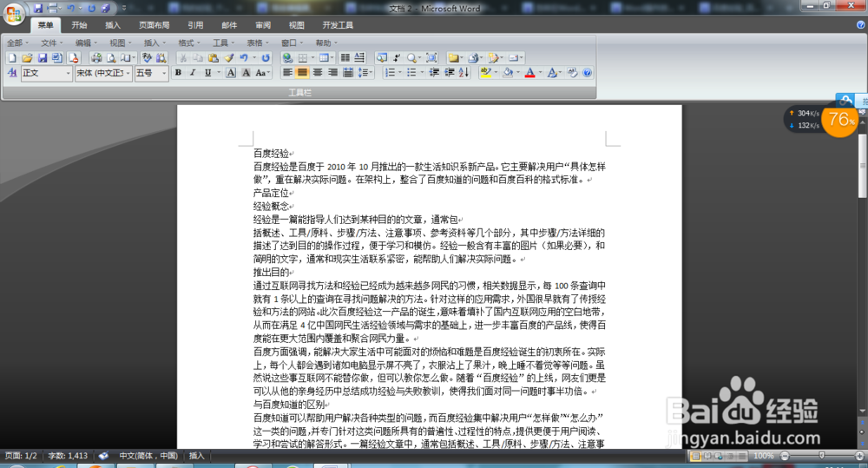Click the 插入 mode in status bar

coord(196,456)
